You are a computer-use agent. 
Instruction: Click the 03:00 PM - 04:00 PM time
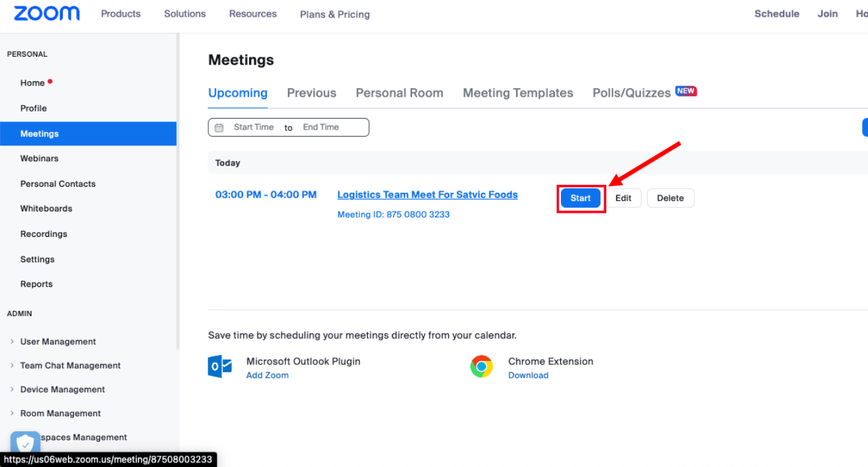point(266,195)
